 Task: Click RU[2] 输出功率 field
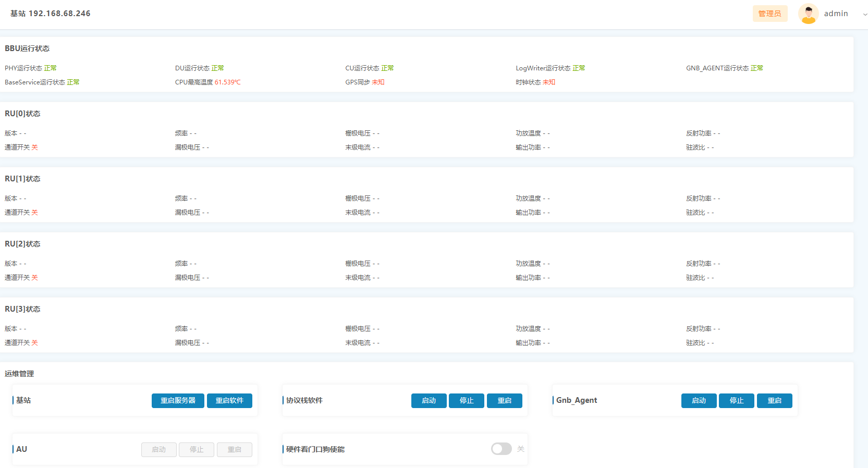pyautogui.click(x=533, y=278)
